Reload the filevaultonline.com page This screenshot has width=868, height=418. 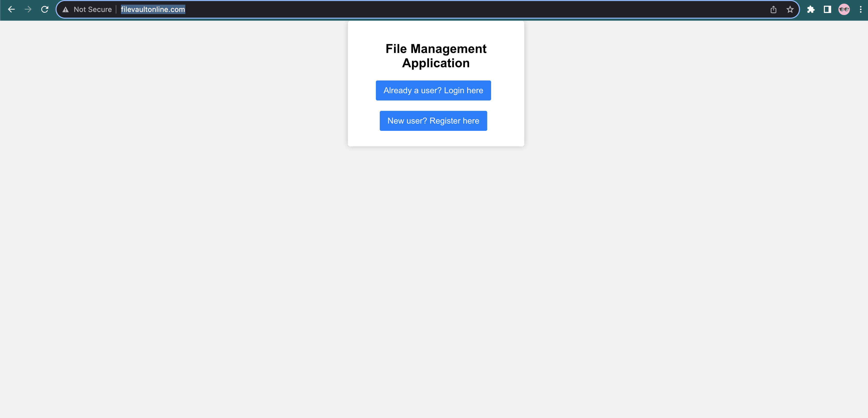[44, 9]
